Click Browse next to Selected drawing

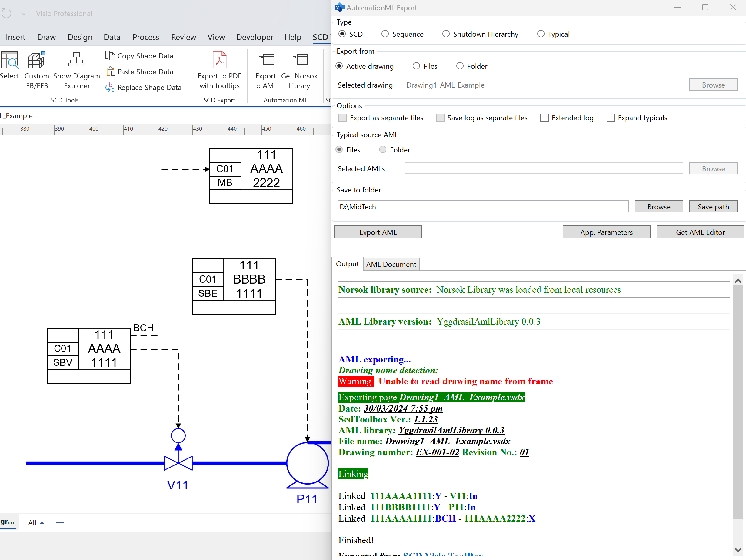(x=713, y=85)
